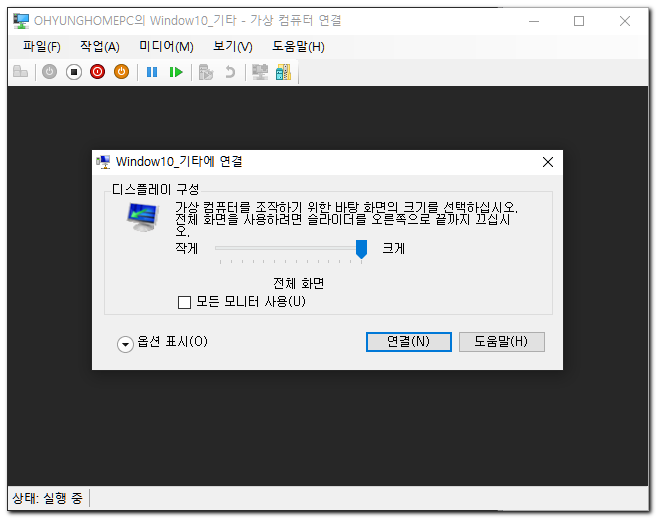The height and width of the screenshot is (518, 656).
Task: Reset the VM using the green play icon
Action: (176, 72)
